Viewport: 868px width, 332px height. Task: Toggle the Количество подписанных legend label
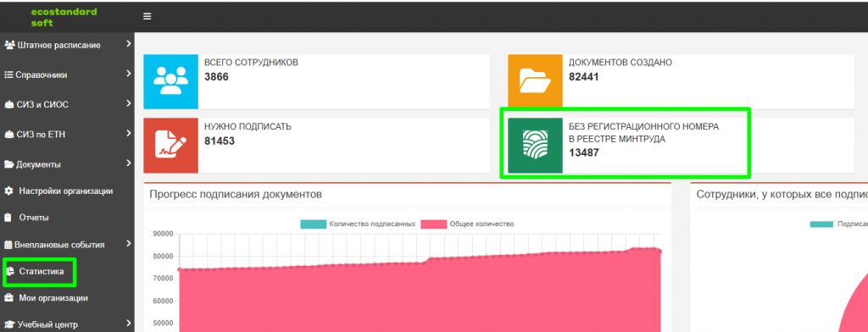pos(372,224)
